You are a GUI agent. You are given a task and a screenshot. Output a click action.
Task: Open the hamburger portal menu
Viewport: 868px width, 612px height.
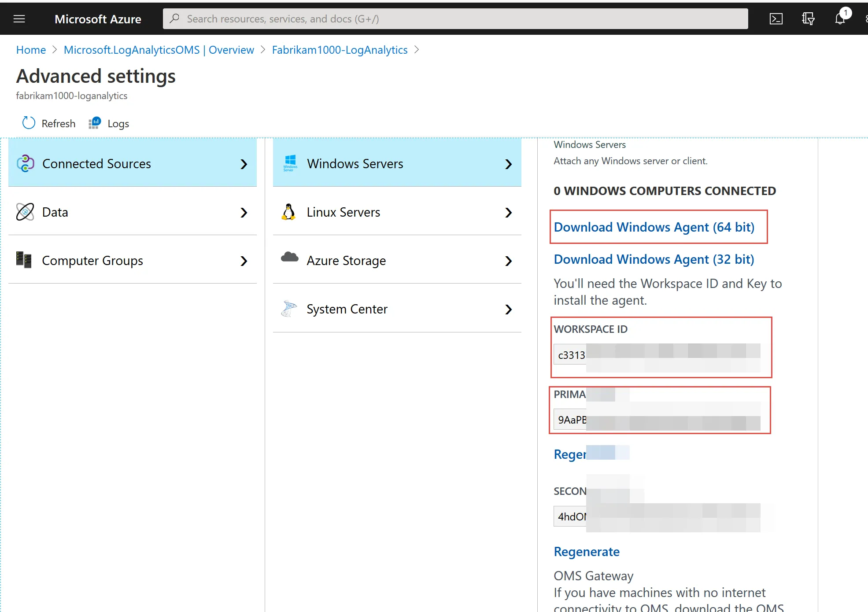click(19, 19)
